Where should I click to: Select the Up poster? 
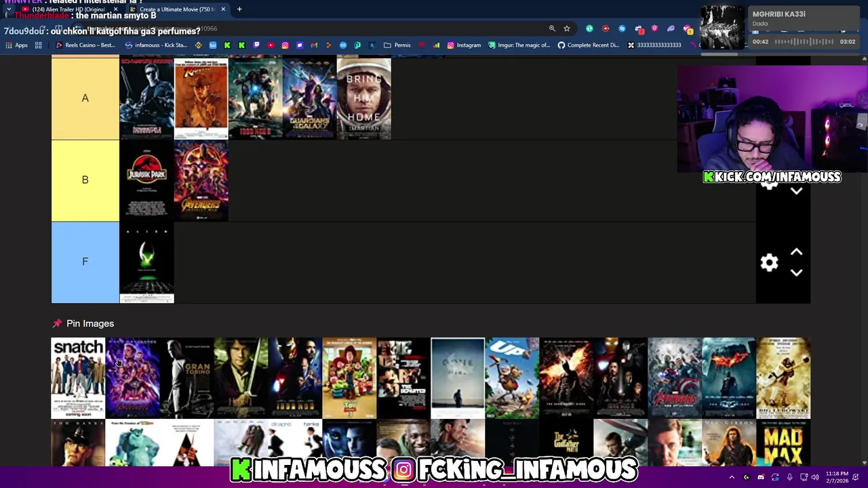pos(512,378)
